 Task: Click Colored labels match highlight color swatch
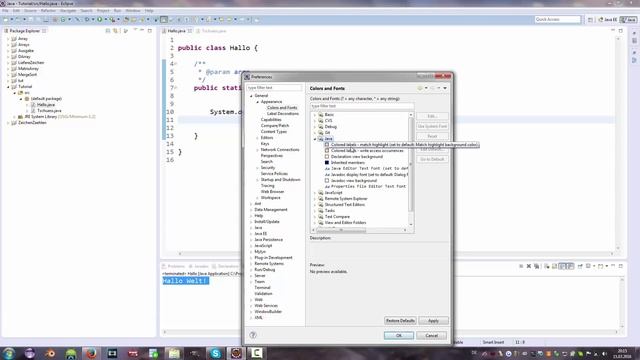click(327, 144)
